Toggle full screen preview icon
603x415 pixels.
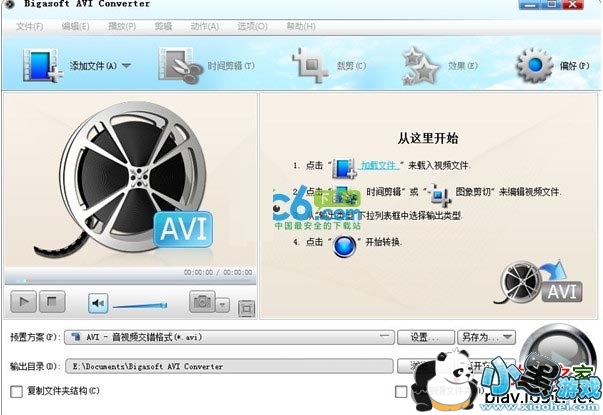[x=247, y=308]
